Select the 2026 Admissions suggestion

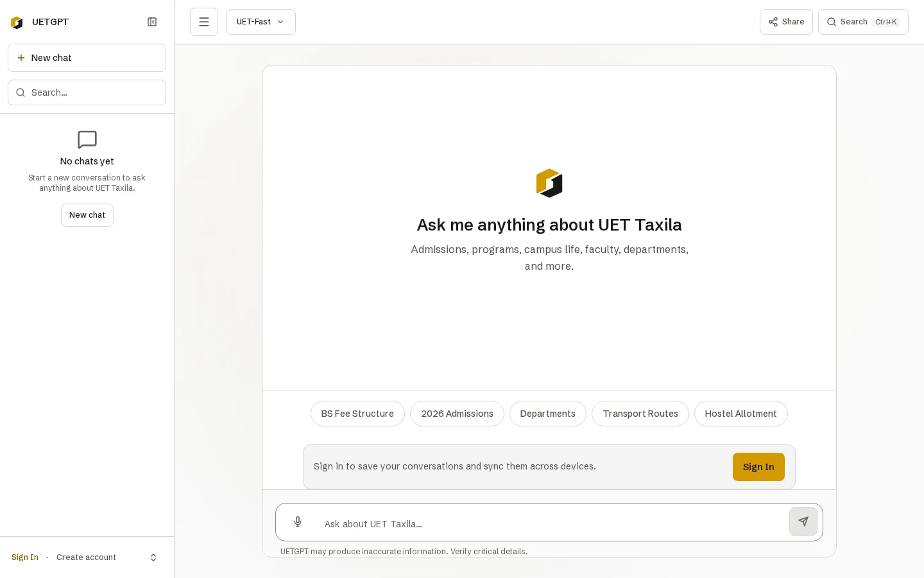(457, 414)
